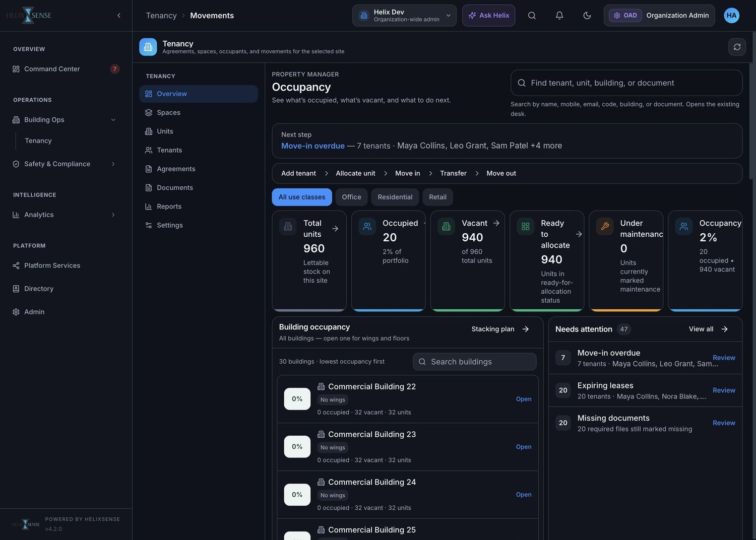Filter by Residential use class

(x=395, y=197)
